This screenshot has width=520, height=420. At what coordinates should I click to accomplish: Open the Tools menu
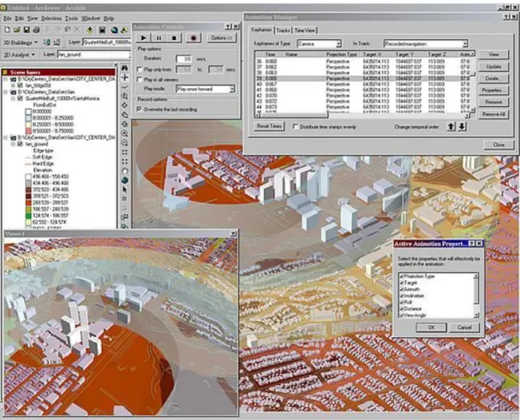(x=71, y=18)
